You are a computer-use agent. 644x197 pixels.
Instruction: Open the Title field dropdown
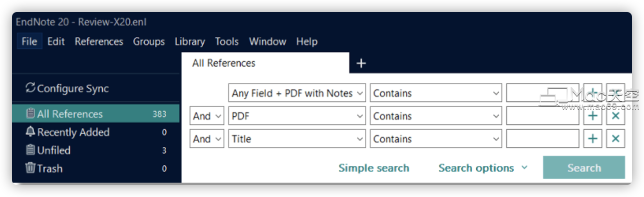pyautogui.click(x=297, y=139)
